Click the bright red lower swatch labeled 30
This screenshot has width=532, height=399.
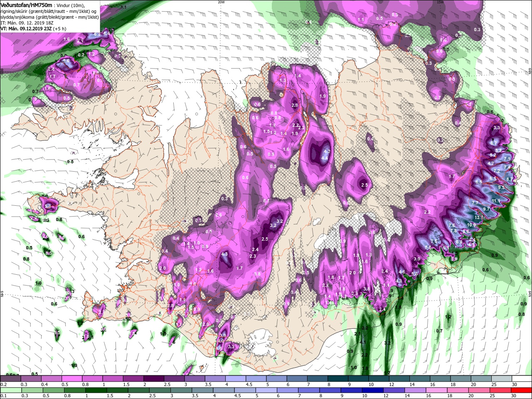(521, 390)
